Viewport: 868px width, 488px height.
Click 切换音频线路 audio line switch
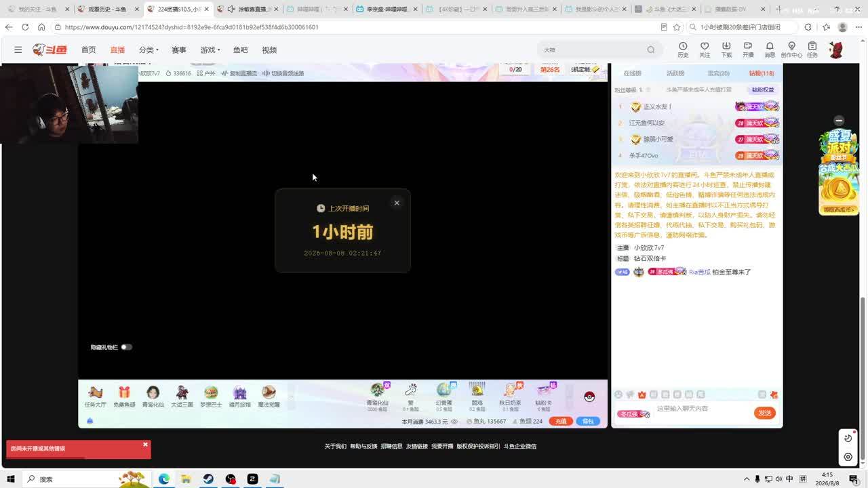pyautogui.click(x=283, y=73)
